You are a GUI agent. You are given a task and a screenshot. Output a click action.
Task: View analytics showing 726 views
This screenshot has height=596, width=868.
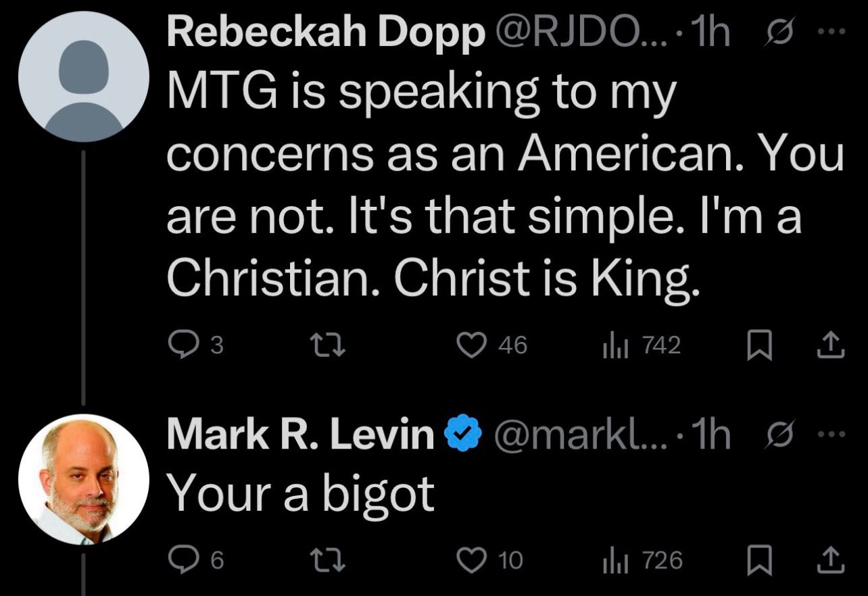(x=642, y=560)
